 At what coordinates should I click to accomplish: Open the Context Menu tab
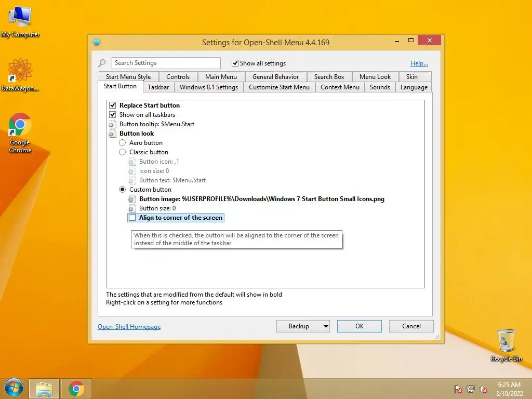(x=340, y=87)
